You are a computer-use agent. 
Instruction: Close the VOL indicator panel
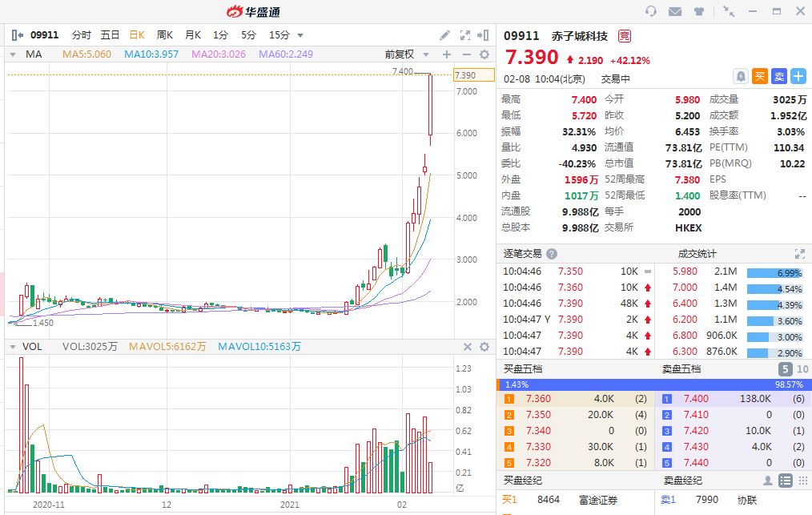point(467,347)
